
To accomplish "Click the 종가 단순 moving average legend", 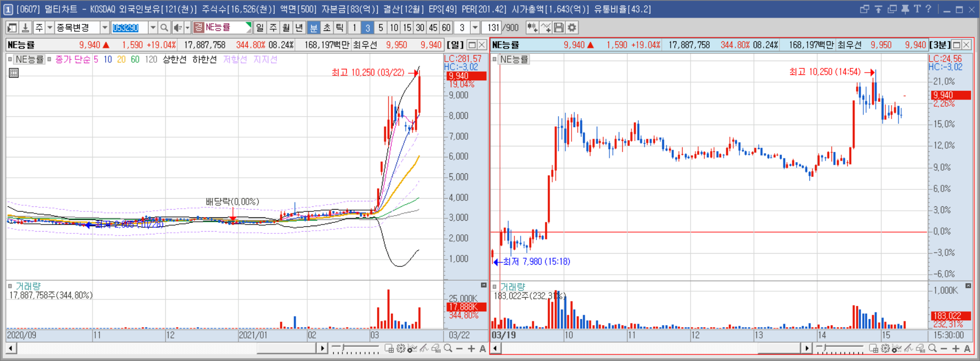I will [x=73, y=59].
